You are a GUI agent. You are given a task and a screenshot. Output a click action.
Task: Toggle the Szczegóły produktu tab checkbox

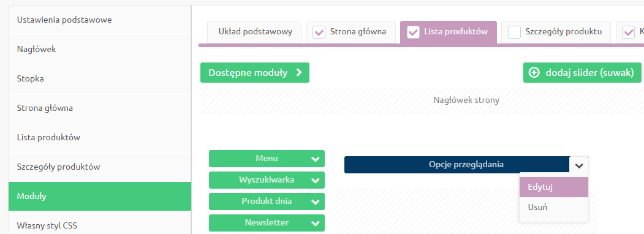click(514, 32)
